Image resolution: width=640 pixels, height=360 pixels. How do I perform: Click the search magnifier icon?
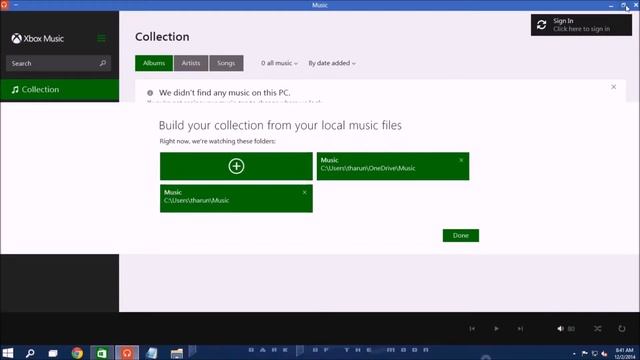103,63
